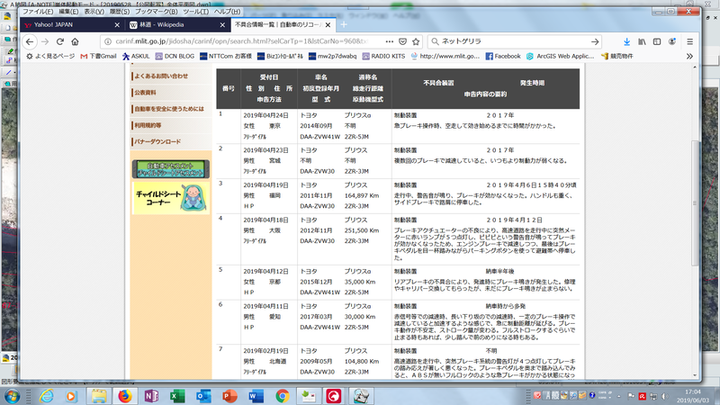This screenshot has width=720, height=405.
Task: Click the page vertical scrollbar
Action: tap(695, 202)
